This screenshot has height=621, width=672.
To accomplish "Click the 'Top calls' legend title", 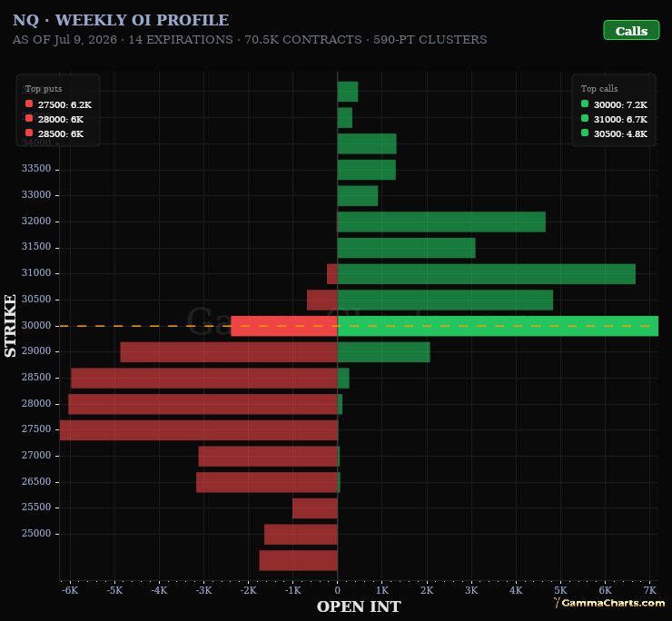I will [599, 89].
